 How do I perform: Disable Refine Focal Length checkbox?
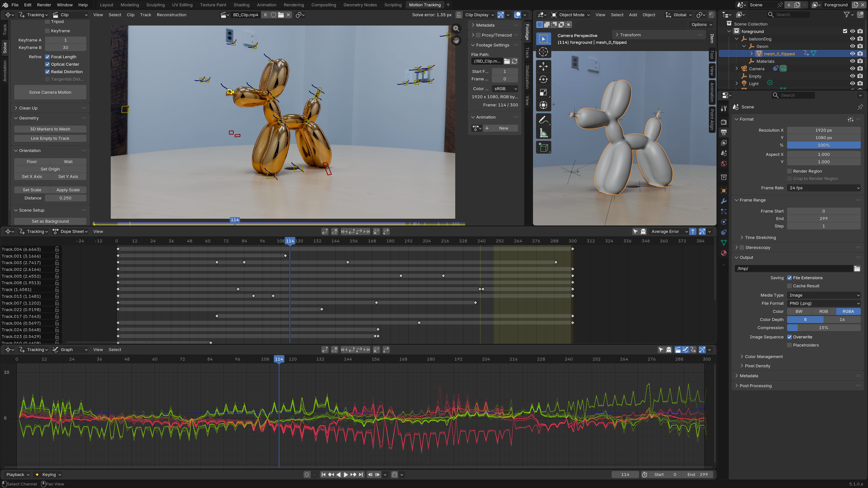(x=47, y=57)
